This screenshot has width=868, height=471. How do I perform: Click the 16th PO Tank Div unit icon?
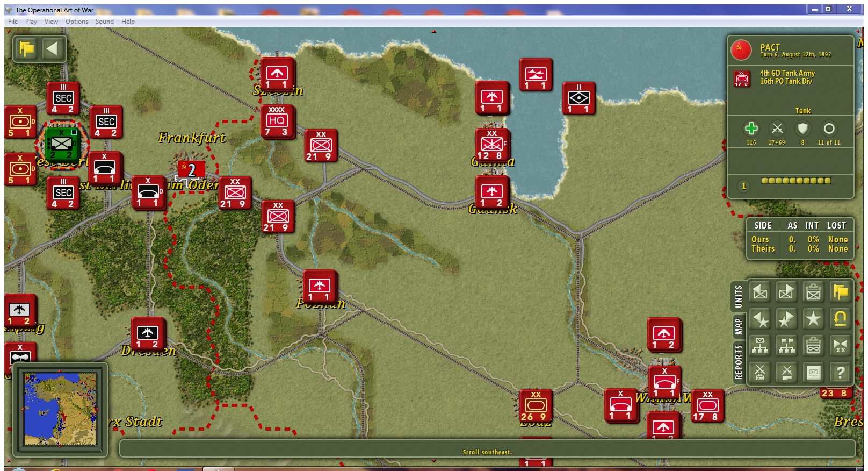(742, 78)
